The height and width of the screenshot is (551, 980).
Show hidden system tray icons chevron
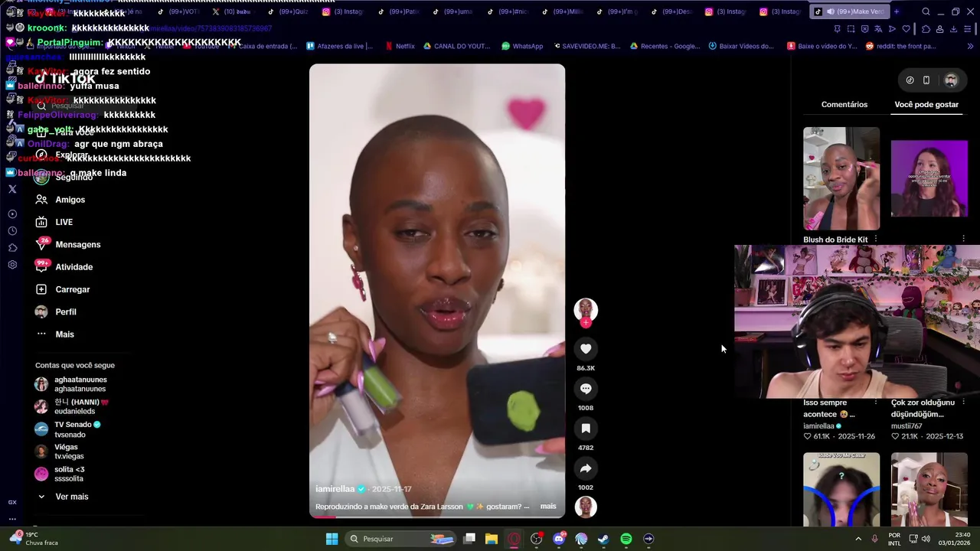coord(858,539)
